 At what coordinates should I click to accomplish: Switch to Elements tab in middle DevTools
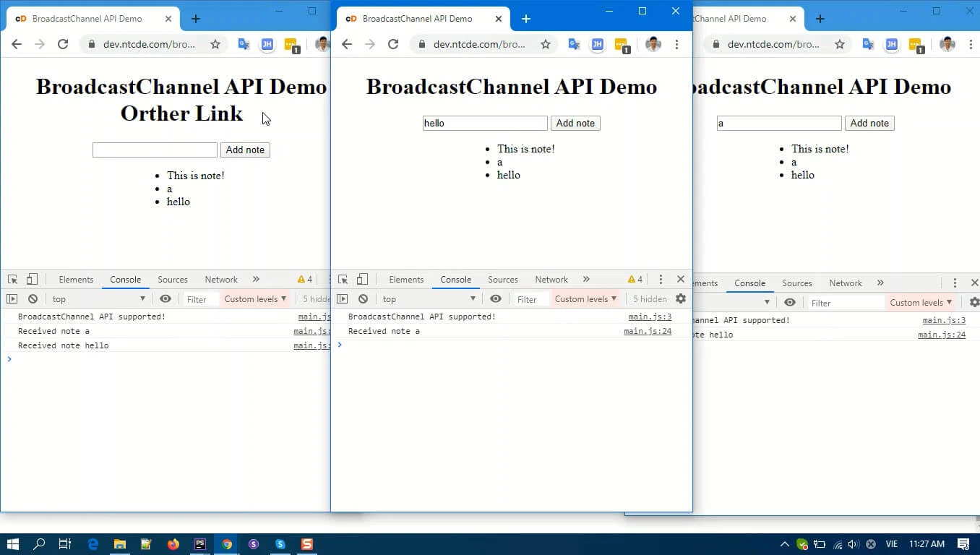(x=406, y=280)
